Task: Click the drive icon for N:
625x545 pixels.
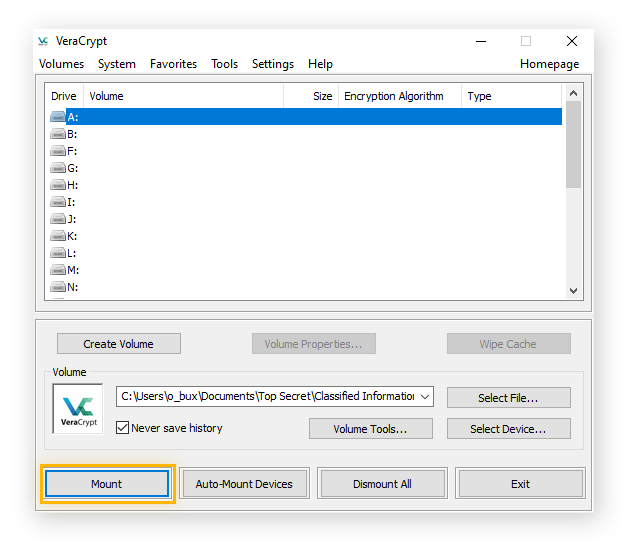Action: click(x=58, y=287)
